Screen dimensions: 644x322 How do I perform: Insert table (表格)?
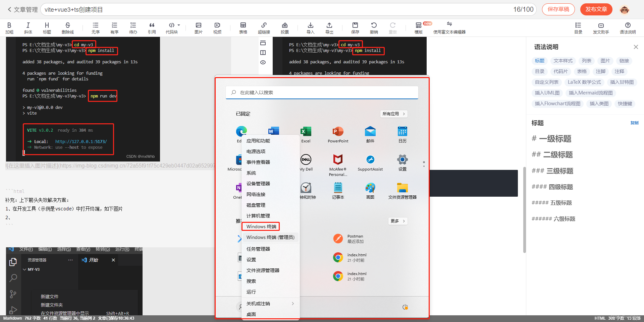pos(243,28)
